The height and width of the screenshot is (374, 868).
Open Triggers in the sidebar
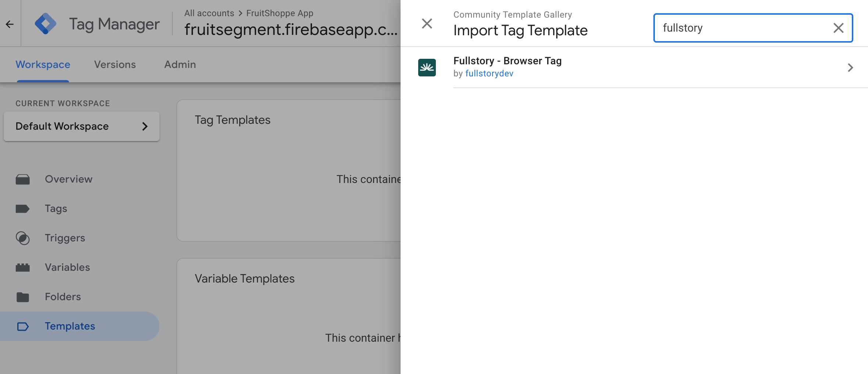pyautogui.click(x=65, y=238)
